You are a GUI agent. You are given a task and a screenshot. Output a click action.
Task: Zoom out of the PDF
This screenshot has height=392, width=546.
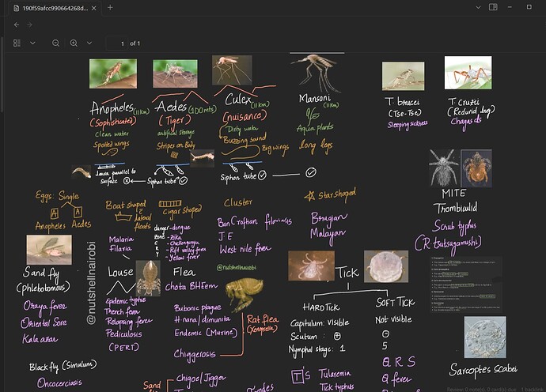(x=55, y=43)
